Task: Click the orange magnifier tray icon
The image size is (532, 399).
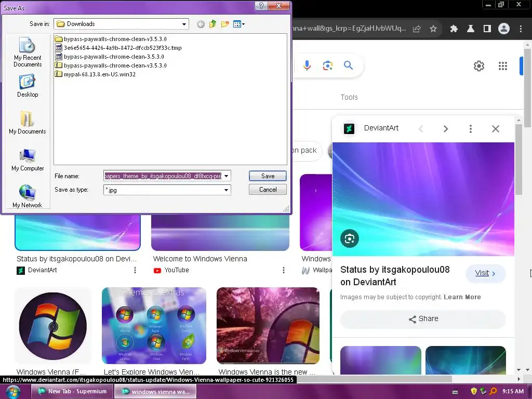Action: (493, 391)
